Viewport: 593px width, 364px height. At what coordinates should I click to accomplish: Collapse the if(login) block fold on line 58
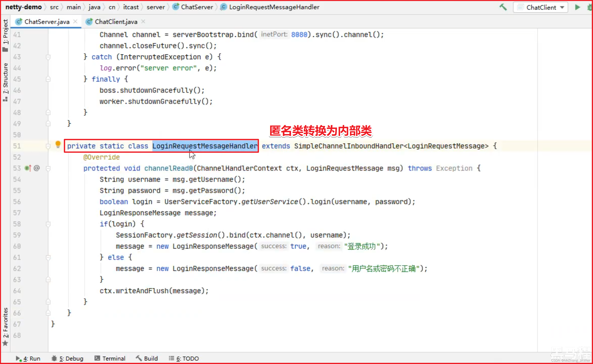tap(48, 224)
